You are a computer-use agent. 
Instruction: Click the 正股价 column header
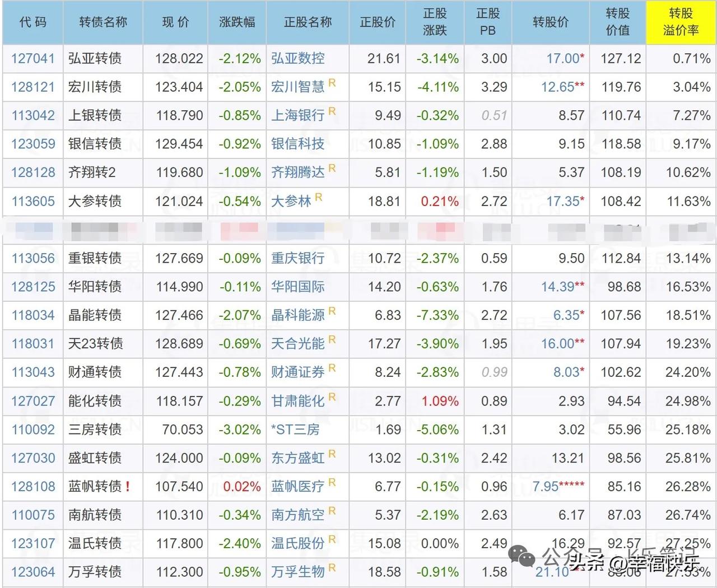(x=378, y=22)
